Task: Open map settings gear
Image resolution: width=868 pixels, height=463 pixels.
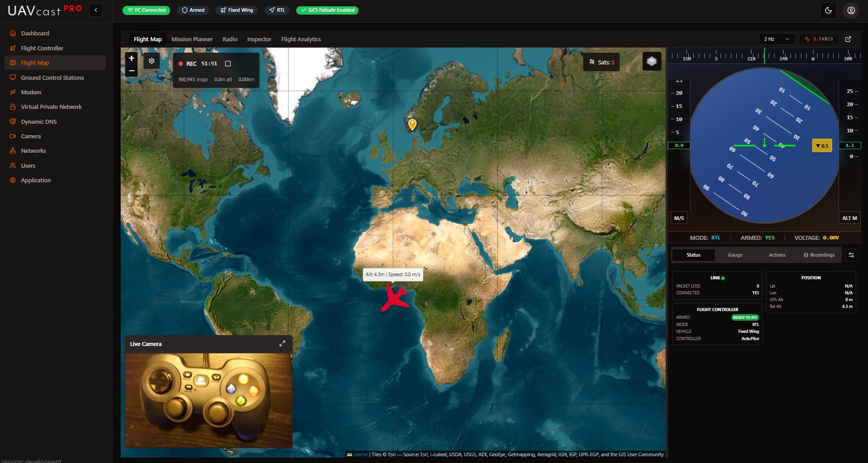Action: (152, 61)
